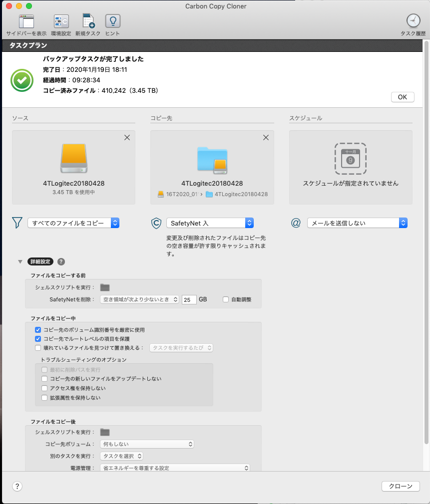Click the 3.45 TB を使用中 text
430x504 pixels.
(x=73, y=192)
